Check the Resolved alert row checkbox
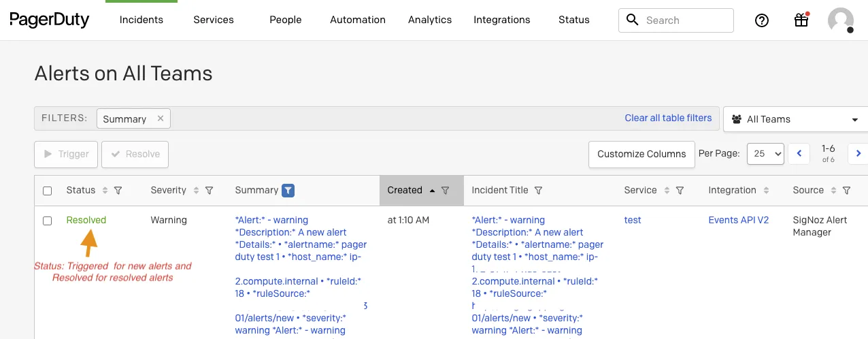This screenshot has width=868, height=339. [48, 221]
